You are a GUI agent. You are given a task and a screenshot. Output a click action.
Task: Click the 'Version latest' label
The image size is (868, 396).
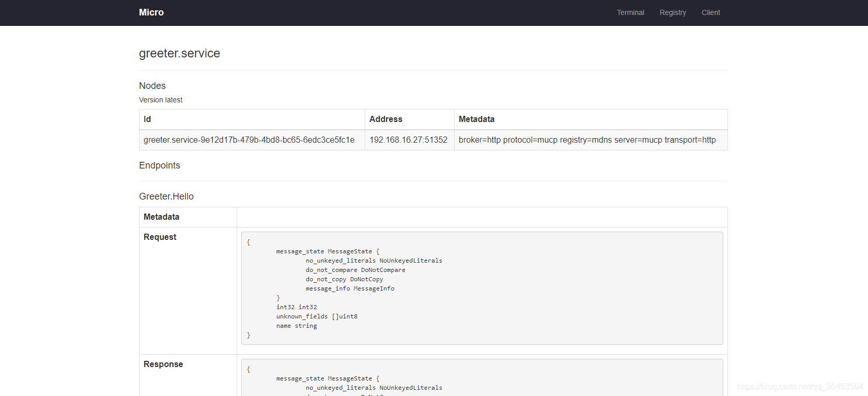tap(161, 100)
